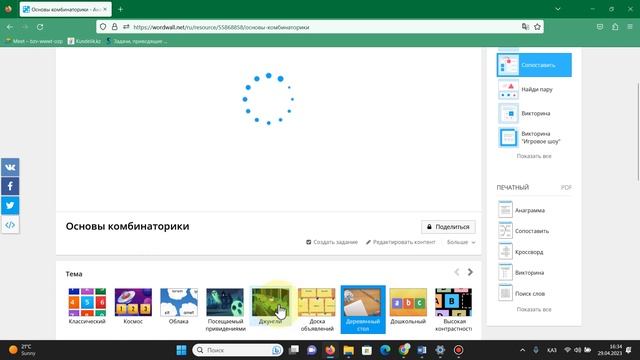Viewport: 640px width, 360px height.
Task: Open the Meet bookmark
Action: tap(34, 41)
